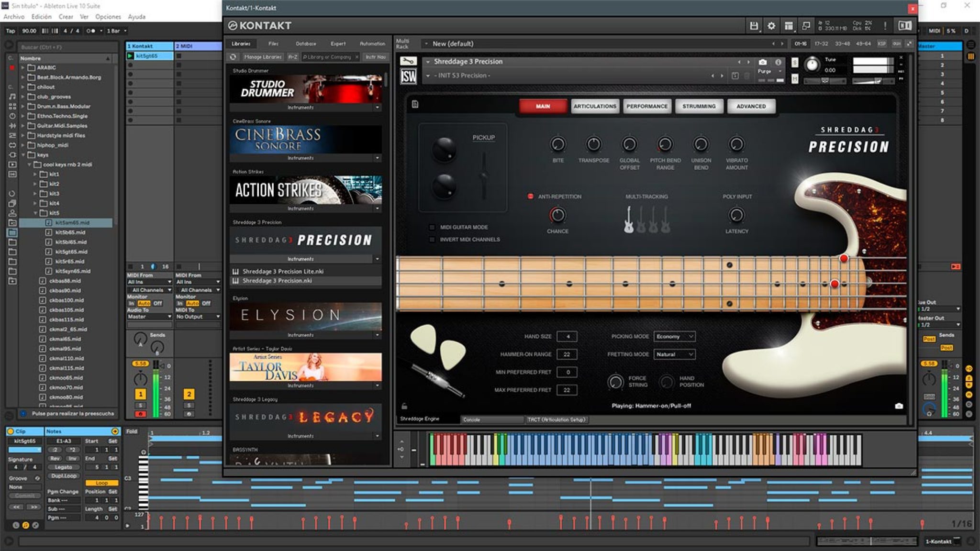Screen dimensions: 980x551
Task: Switch to the Advanced tab
Action: (x=751, y=106)
